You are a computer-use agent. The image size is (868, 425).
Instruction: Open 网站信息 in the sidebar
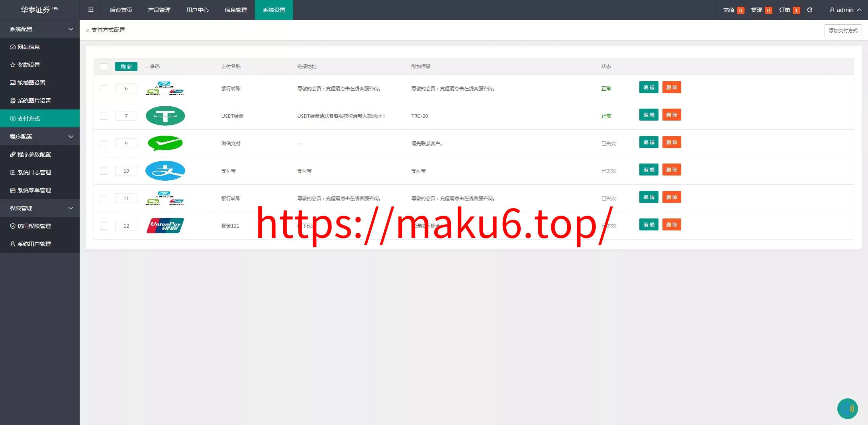[40, 47]
